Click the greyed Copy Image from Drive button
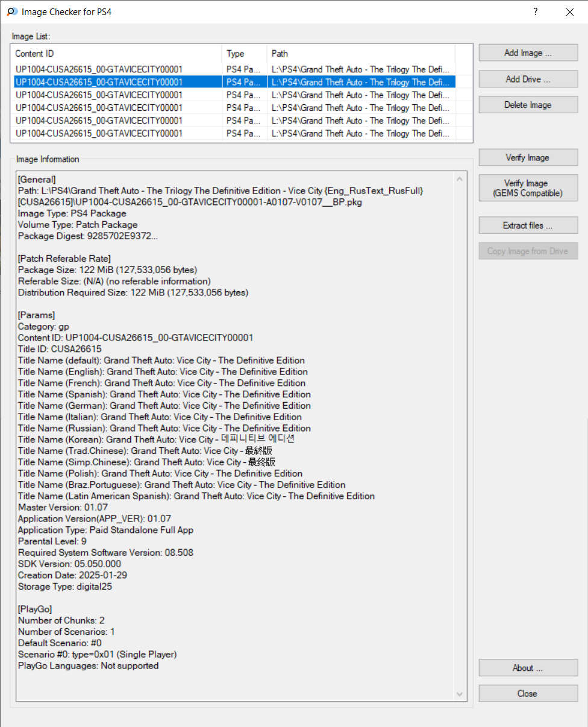This screenshot has height=727, width=588. [x=528, y=251]
